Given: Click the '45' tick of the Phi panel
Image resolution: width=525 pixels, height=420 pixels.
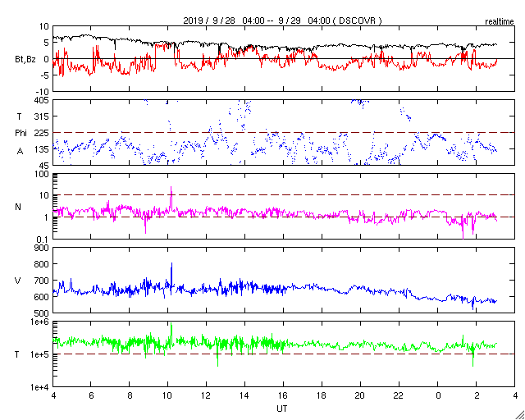Looking at the screenshot, I should tap(44, 166).
